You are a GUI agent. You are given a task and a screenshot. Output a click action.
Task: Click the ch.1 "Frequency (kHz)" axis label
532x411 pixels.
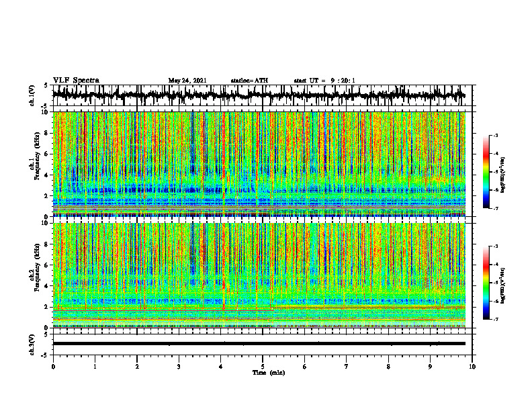(38, 156)
